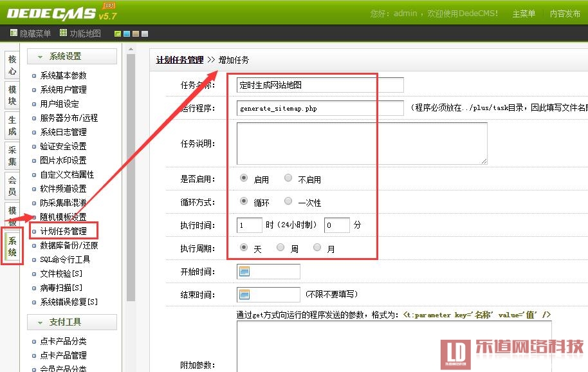Click the hour input for 执行时间
The image size is (588, 372).
[250, 225]
